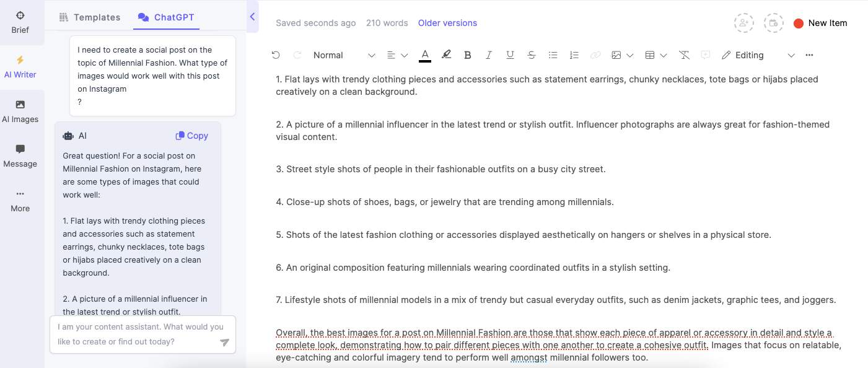Toggle strikethrough formatting
This screenshot has height=368, width=868.
[531, 55]
